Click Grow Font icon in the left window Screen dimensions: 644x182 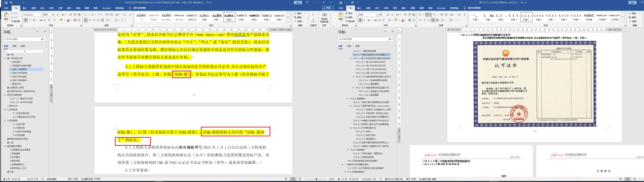point(54,15)
